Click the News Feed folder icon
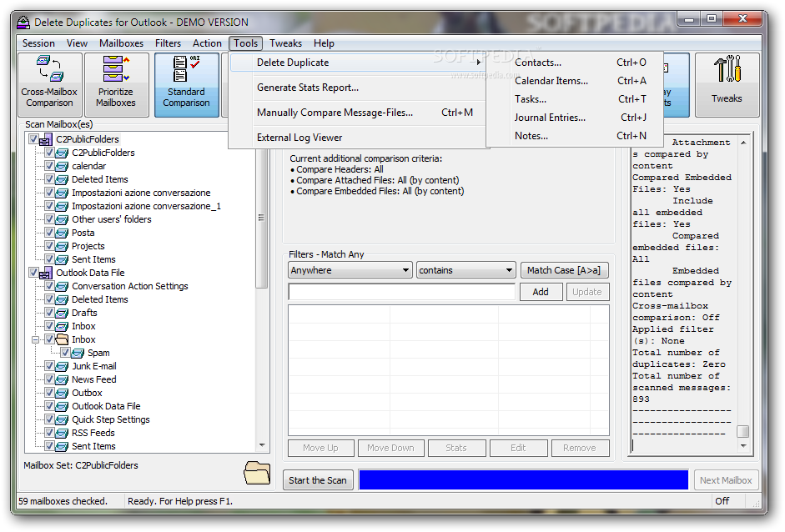785x532 pixels. click(x=62, y=380)
